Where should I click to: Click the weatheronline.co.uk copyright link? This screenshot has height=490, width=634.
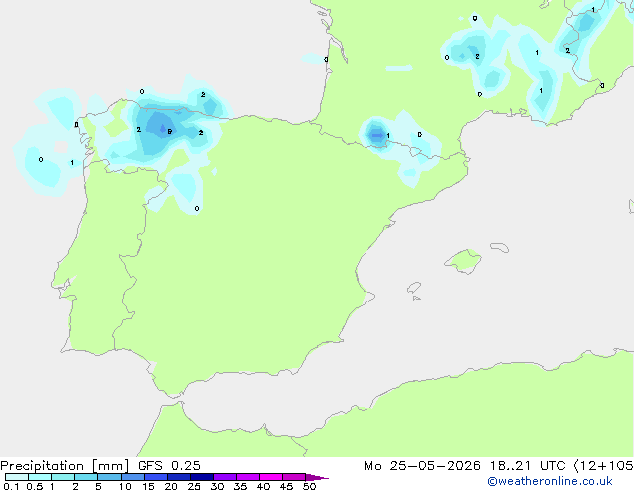(x=550, y=481)
